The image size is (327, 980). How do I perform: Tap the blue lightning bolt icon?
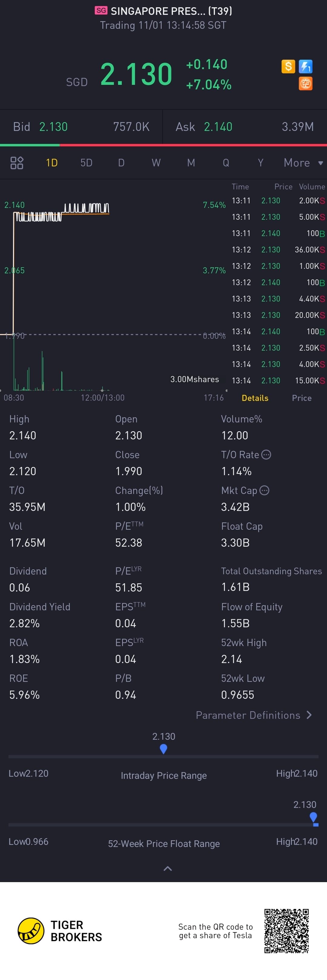[x=305, y=67]
